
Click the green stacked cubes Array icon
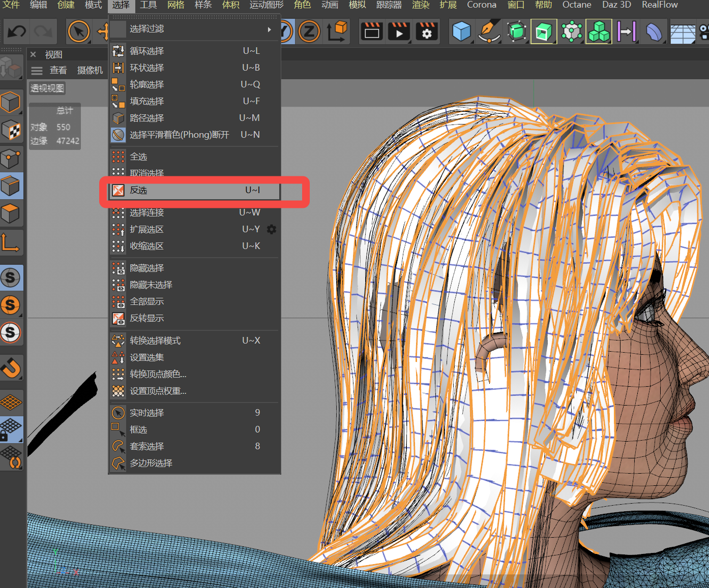[x=599, y=32]
